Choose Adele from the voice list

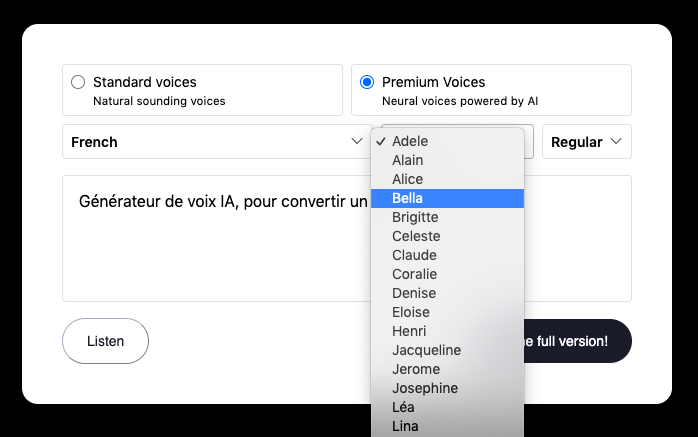click(x=410, y=141)
